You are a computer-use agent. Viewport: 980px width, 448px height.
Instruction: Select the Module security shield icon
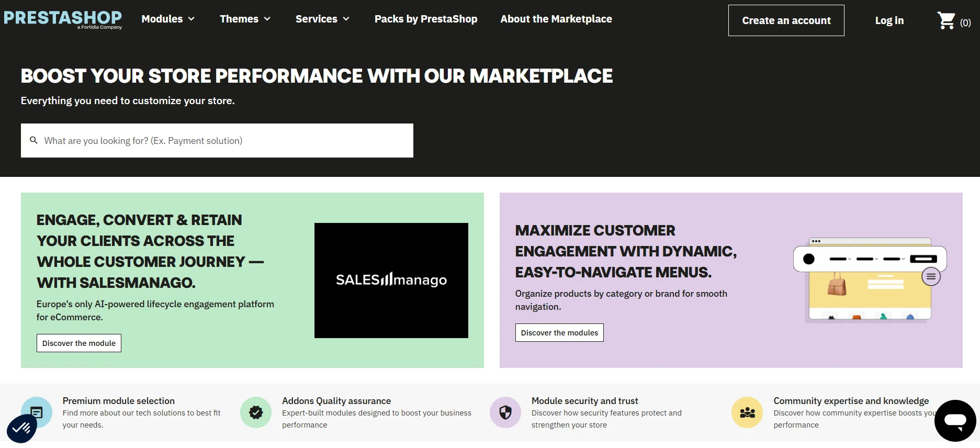coord(505,412)
